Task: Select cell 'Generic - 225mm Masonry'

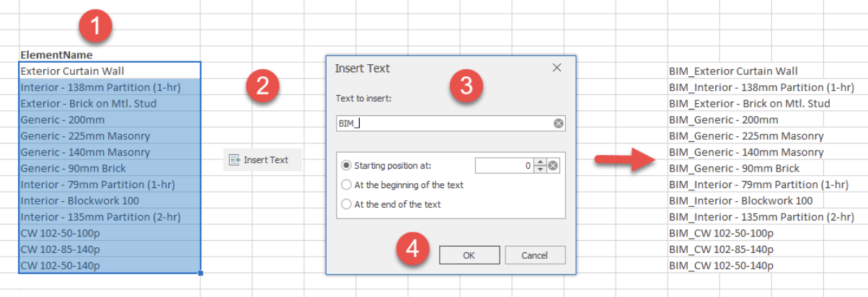Action: click(110, 136)
